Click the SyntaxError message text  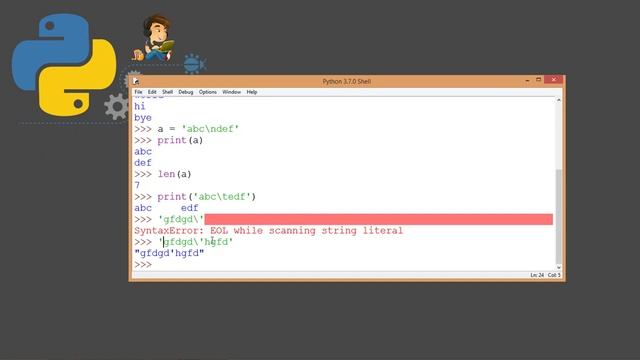click(x=269, y=231)
